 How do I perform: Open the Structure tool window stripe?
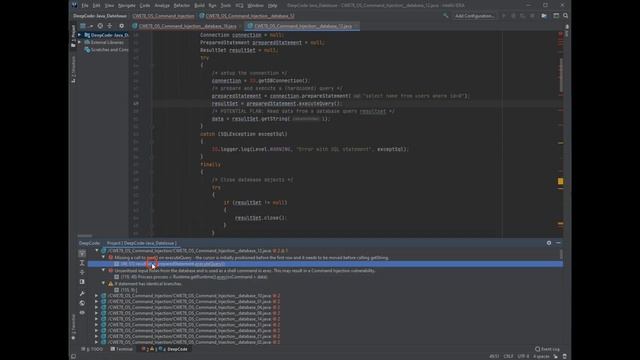(73, 69)
